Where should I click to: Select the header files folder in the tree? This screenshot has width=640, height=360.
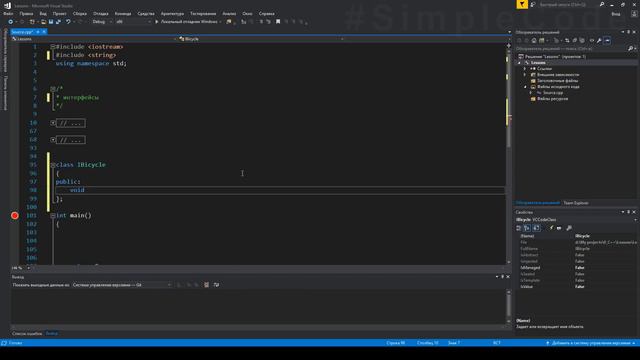[557, 81]
